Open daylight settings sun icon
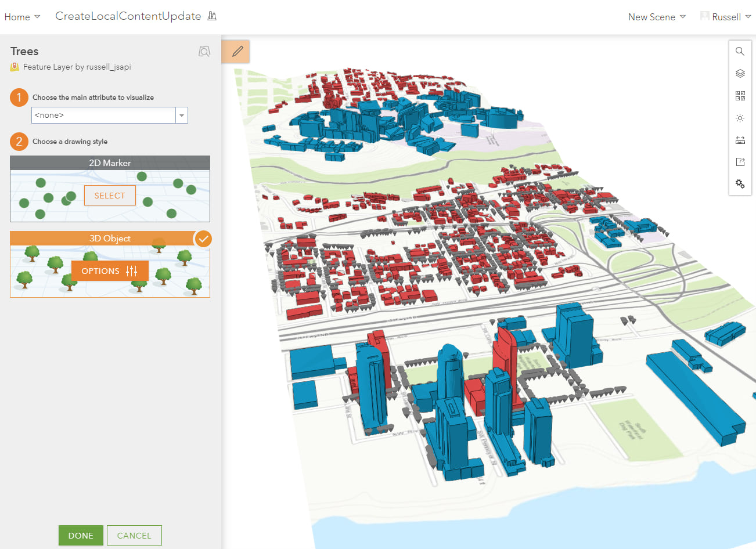756x549 pixels. [740, 118]
